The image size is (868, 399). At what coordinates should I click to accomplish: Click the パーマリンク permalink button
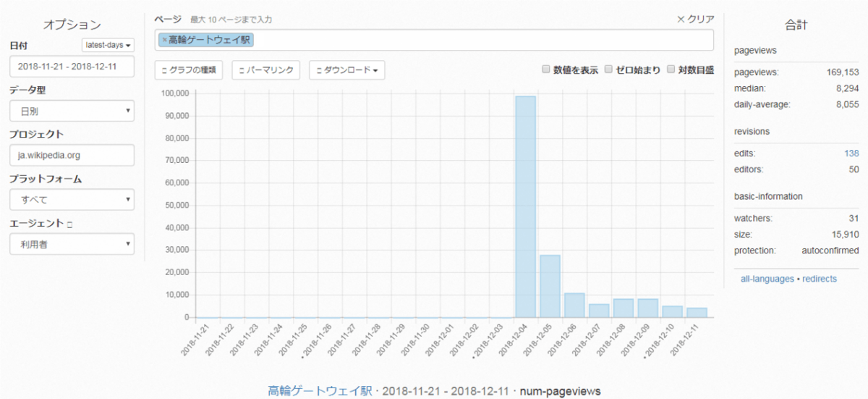tap(266, 70)
